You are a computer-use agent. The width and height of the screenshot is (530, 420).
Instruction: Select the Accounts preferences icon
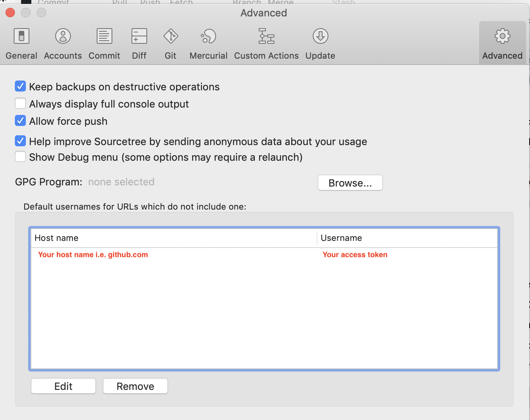click(63, 43)
